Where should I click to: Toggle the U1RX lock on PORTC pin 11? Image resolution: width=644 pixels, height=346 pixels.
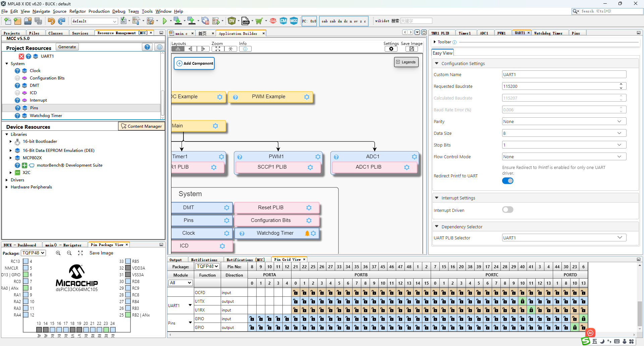(x=531, y=310)
